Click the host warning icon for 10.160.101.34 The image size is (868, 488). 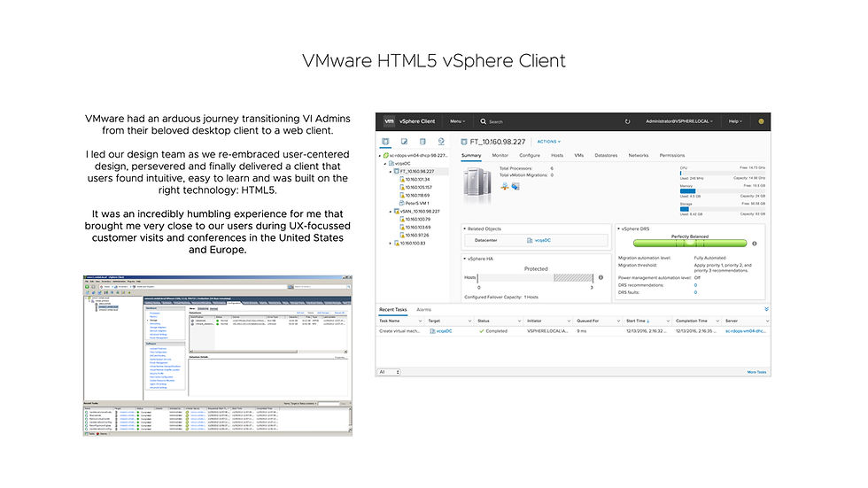pos(402,179)
